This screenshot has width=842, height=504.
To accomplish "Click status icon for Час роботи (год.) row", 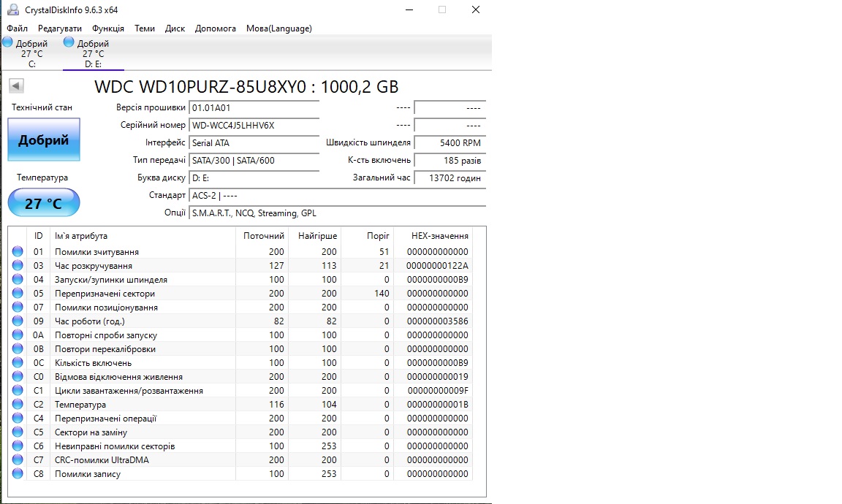I will (x=18, y=321).
